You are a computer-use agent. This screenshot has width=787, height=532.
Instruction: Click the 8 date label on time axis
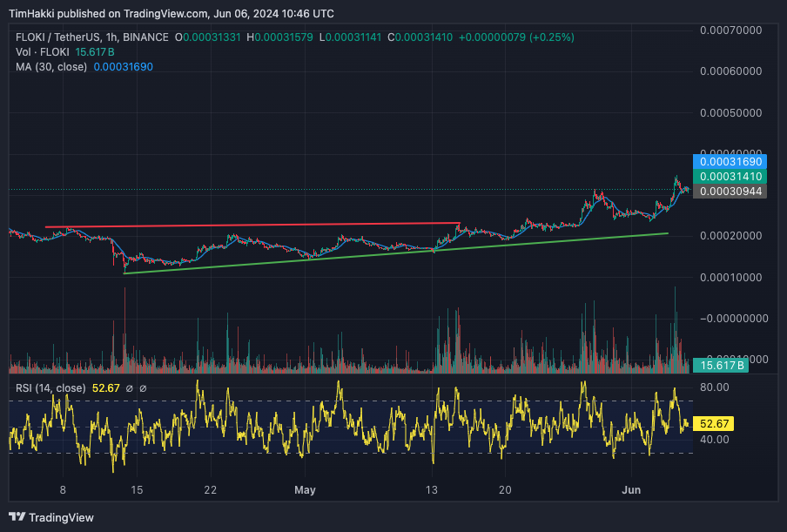63,490
